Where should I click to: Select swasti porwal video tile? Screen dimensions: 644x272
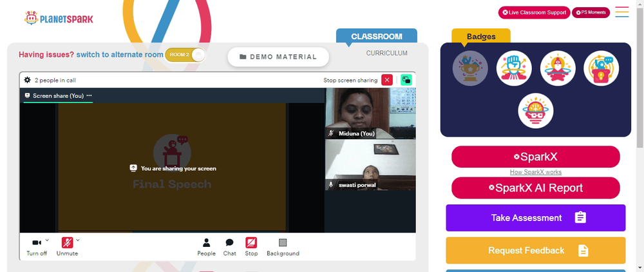pyautogui.click(x=370, y=165)
